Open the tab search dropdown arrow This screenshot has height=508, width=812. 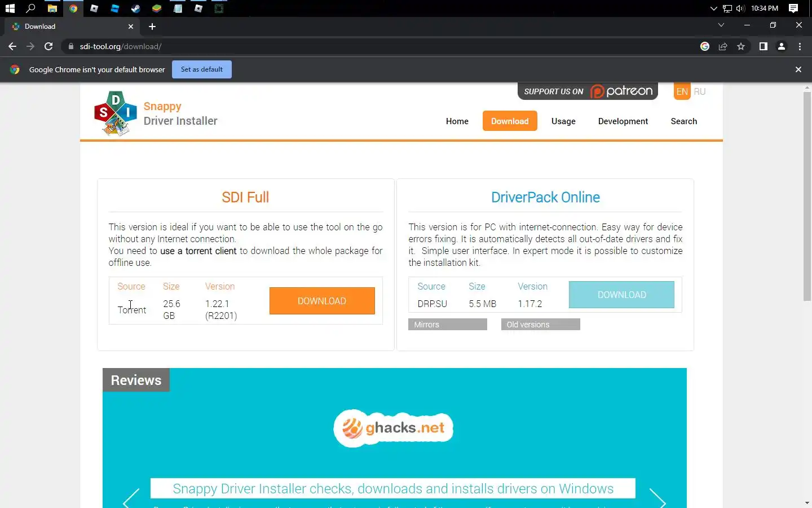[721, 25]
